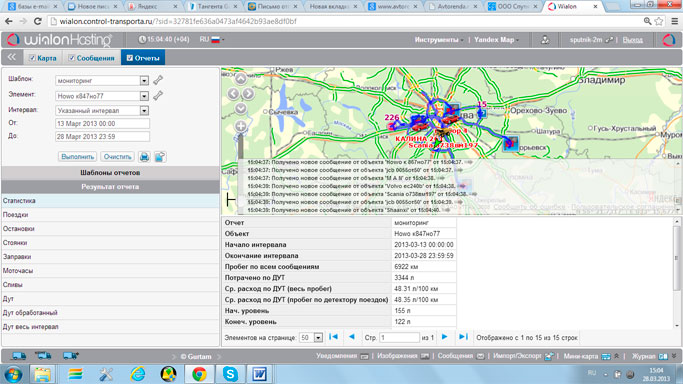Pan the map up with arrow control
Screen dimensions: 683x384
pos(240,79)
